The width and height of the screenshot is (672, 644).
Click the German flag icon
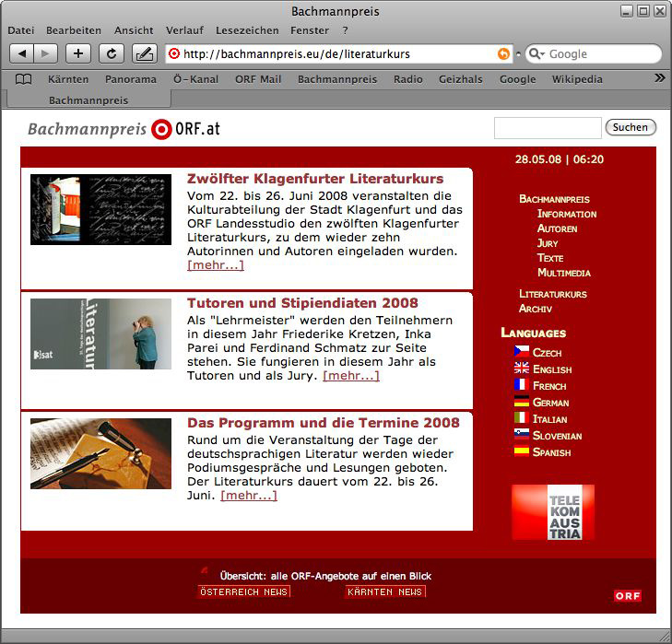point(522,402)
